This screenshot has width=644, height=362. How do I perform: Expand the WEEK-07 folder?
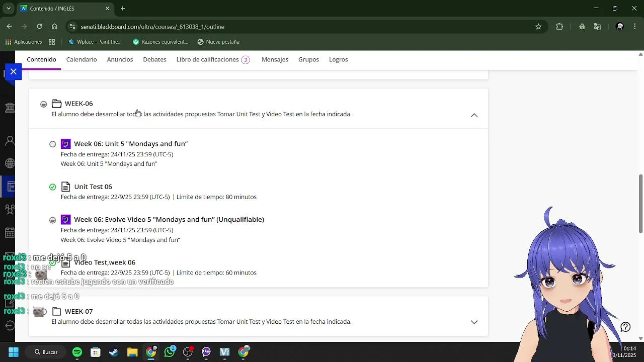click(474, 322)
